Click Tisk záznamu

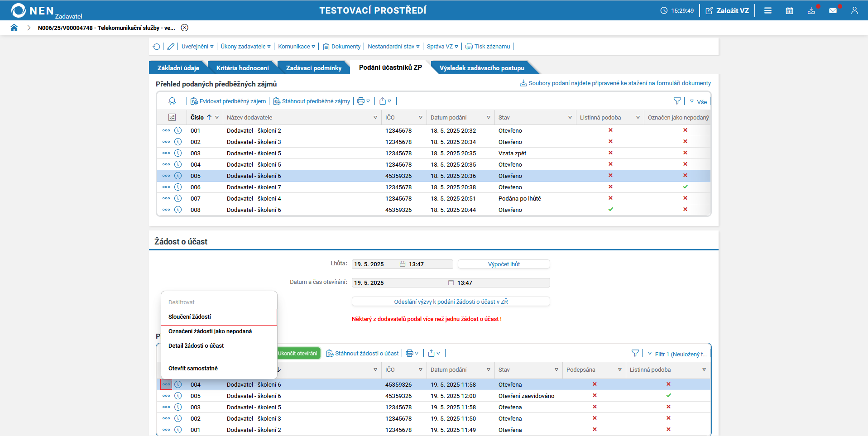point(488,47)
